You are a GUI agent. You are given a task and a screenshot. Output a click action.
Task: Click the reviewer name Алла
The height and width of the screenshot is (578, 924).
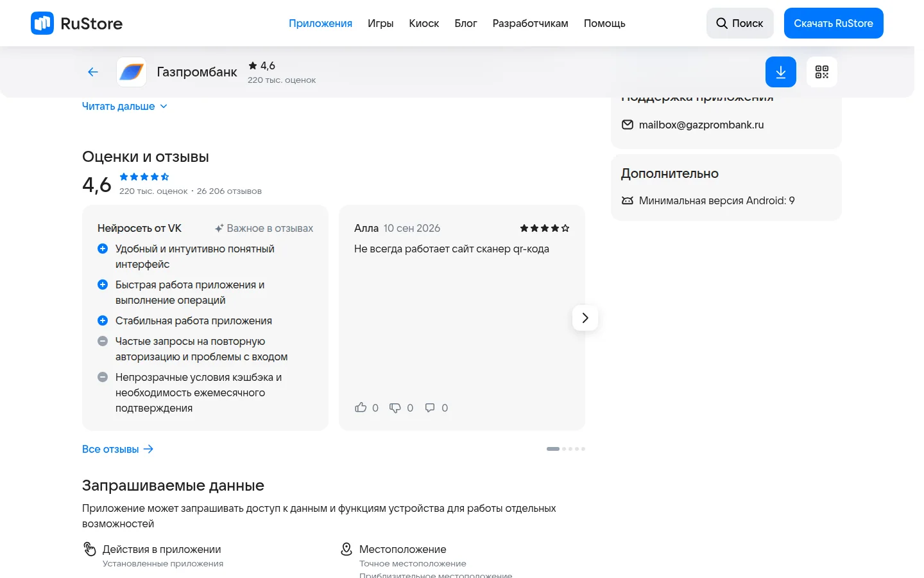point(366,228)
